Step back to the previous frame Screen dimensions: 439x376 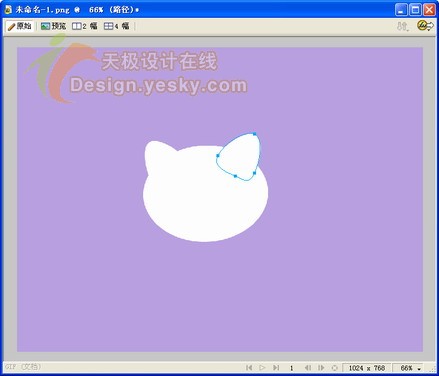(308, 368)
